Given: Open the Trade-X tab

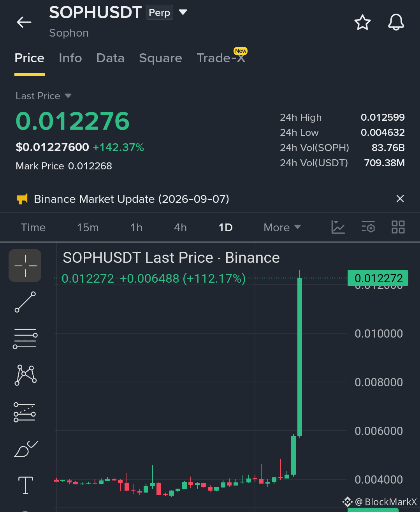Looking at the screenshot, I should [221, 58].
